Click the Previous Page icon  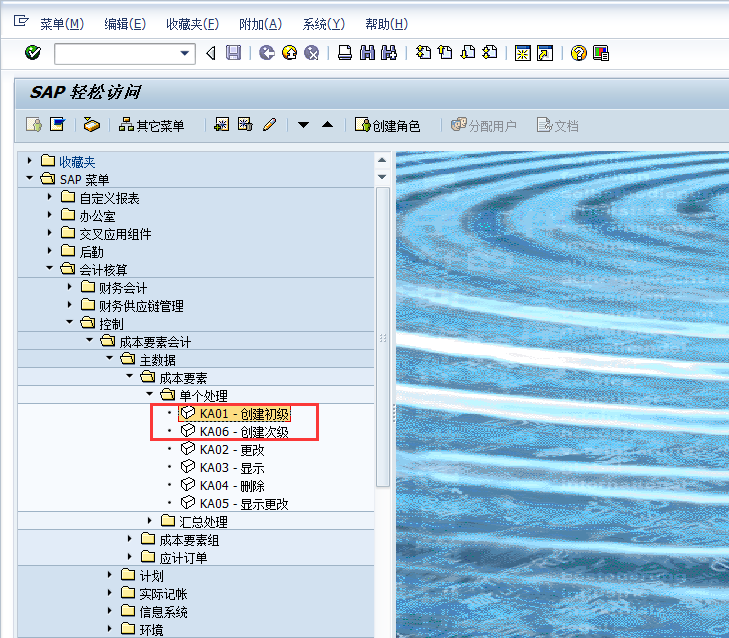[x=445, y=53]
